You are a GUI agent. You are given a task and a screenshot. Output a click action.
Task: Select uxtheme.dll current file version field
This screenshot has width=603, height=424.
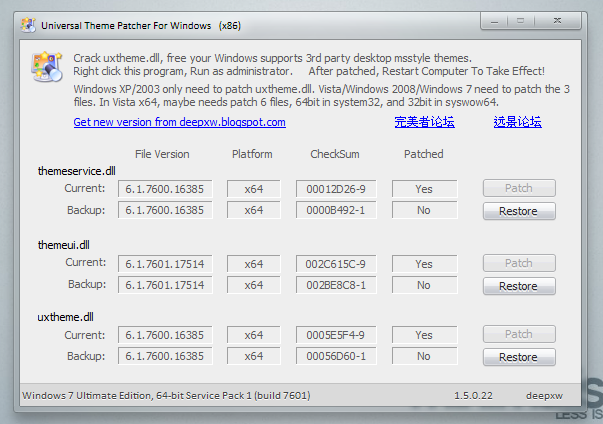click(165, 335)
